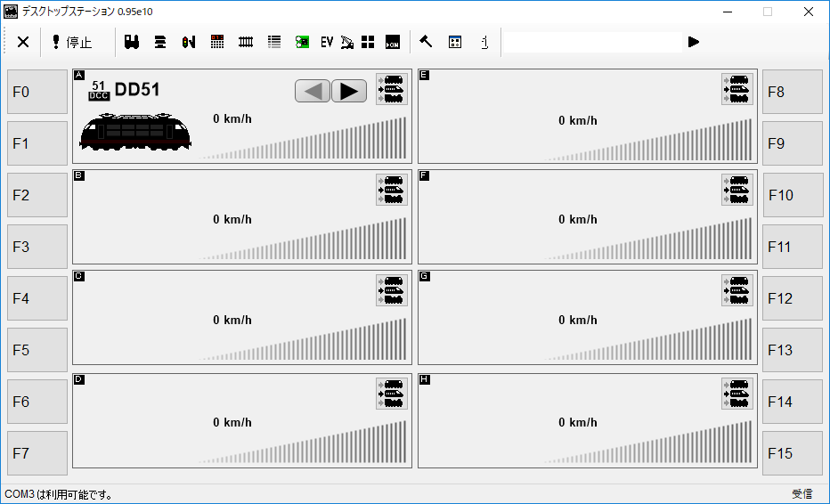Screen dimensions: 830x504
Task: Open loco selection icon in slot E
Action: [x=737, y=89]
